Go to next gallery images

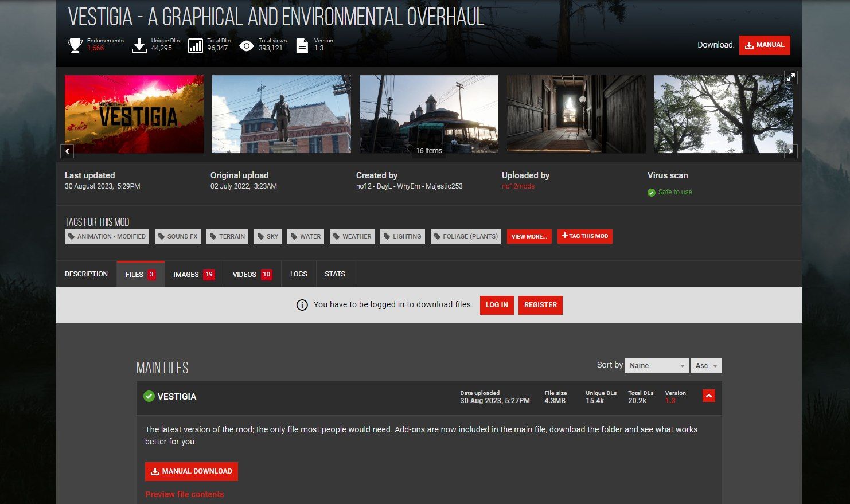click(x=791, y=151)
